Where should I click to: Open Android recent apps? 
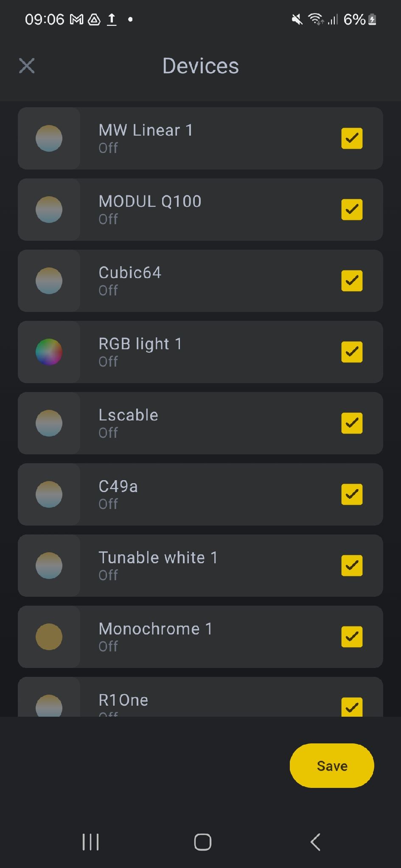coord(90,842)
